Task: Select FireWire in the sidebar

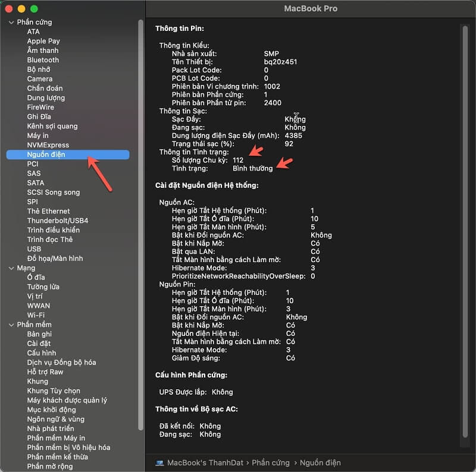Action: coord(40,107)
